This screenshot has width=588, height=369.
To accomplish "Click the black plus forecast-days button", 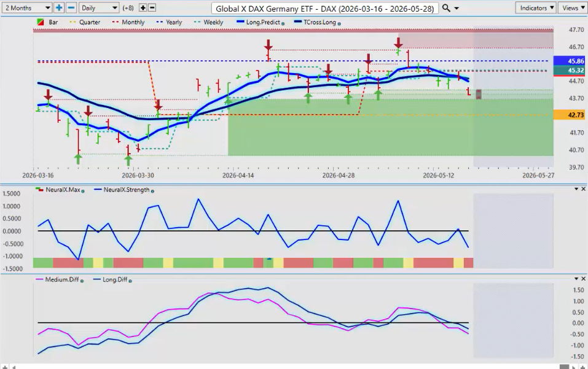I will pos(143,7).
